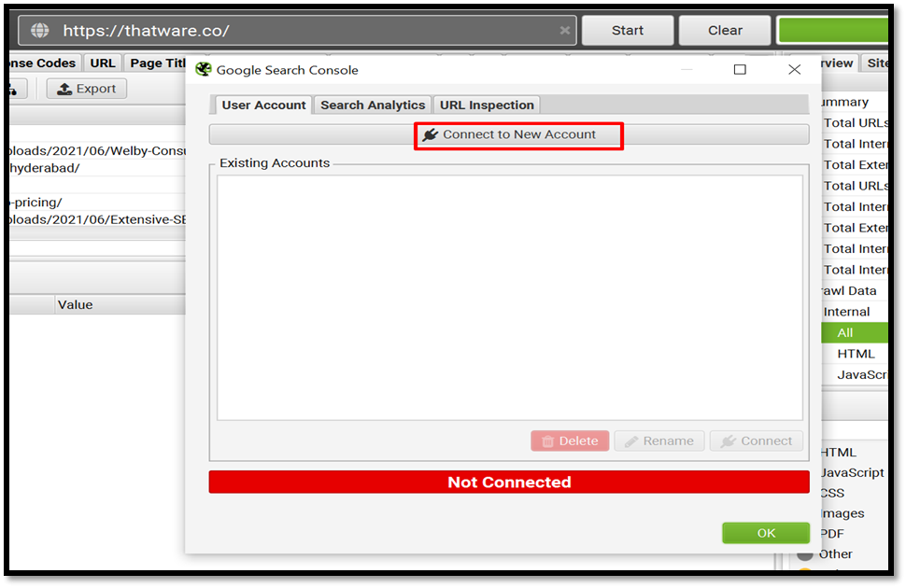Click the pencil icon on Rename button

631,441
